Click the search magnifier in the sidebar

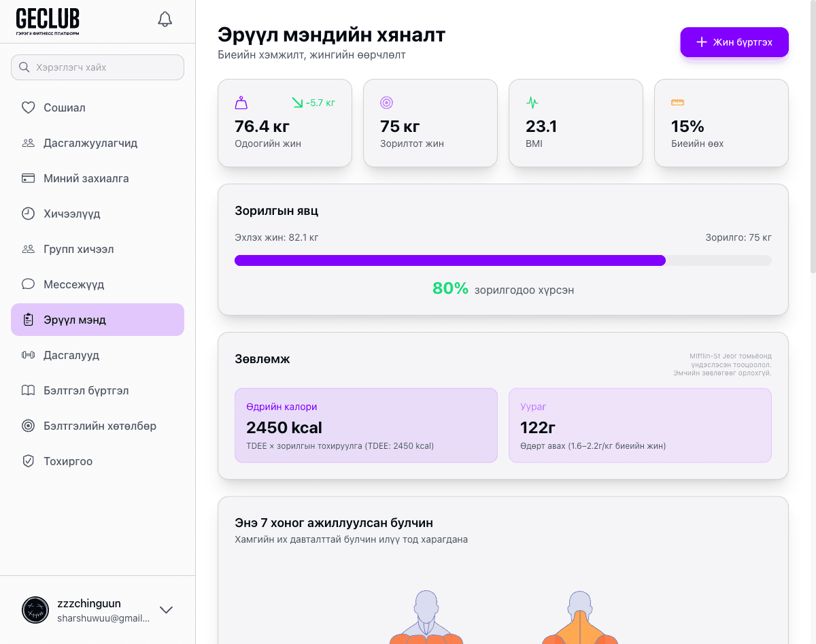point(24,67)
